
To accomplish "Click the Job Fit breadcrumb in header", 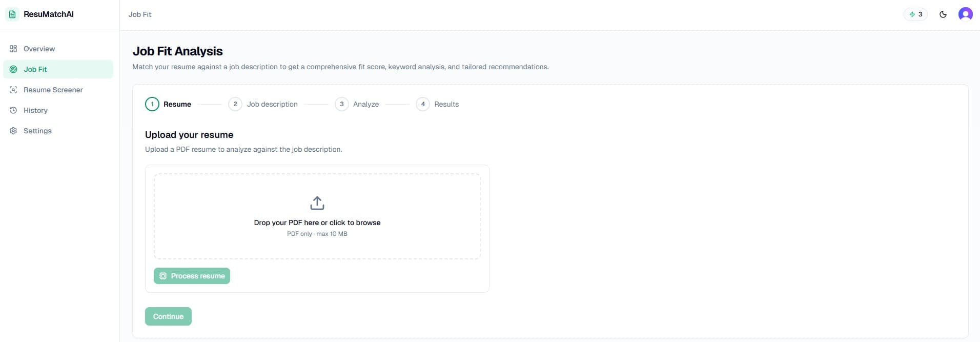I will pyautogui.click(x=140, y=14).
